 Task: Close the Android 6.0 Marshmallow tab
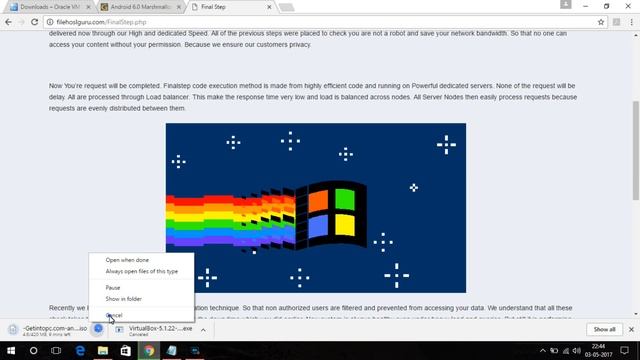click(179, 7)
